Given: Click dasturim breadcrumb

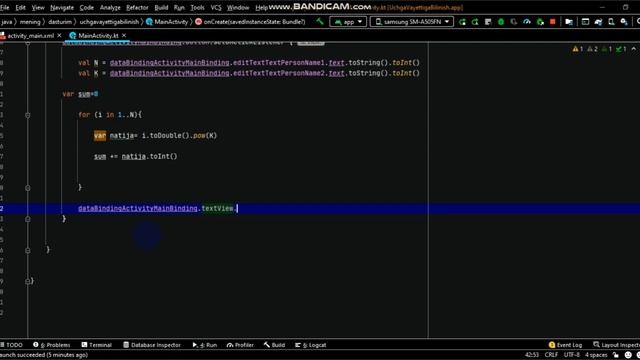Looking at the screenshot, I should (60, 22).
